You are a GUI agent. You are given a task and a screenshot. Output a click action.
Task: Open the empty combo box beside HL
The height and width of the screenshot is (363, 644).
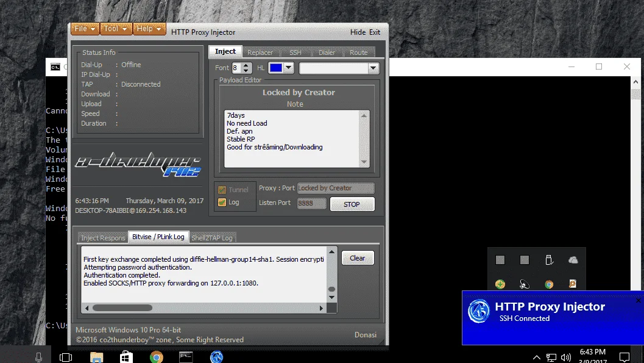click(339, 68)
